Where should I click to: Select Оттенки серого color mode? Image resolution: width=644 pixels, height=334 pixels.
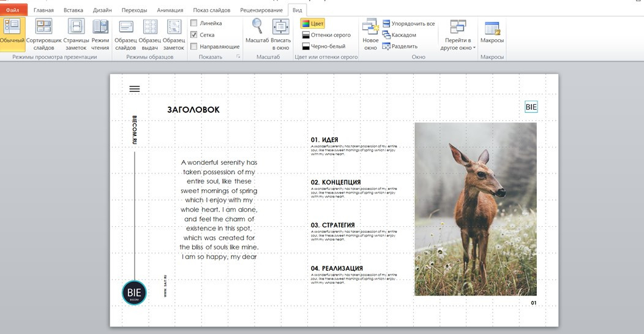[326, 35]
